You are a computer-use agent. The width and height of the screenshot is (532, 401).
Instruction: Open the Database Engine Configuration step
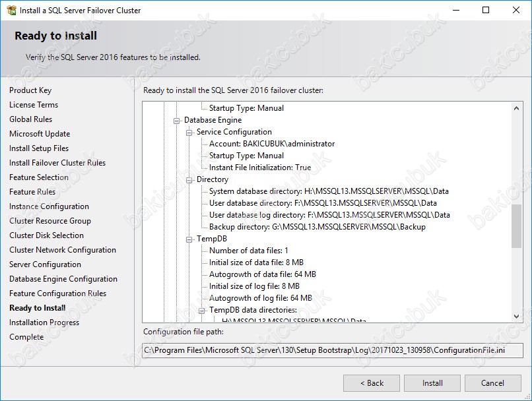pos(63,279)
